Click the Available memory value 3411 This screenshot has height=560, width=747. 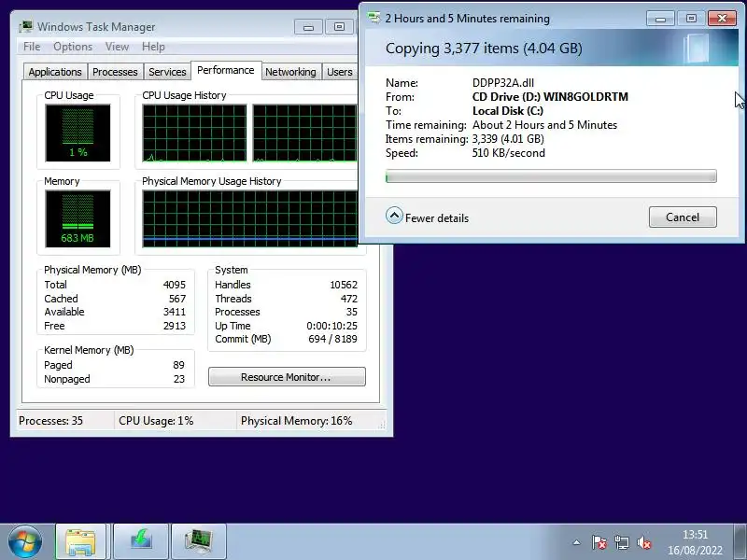175,312
